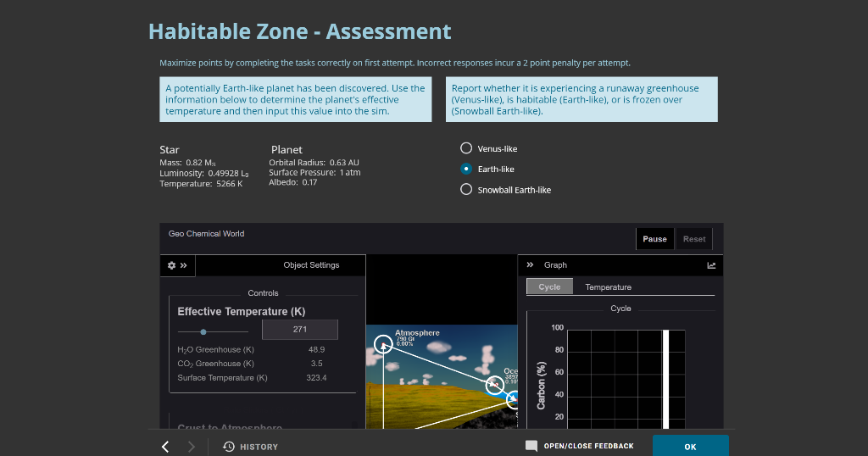Select the Venus-like option

466,148
